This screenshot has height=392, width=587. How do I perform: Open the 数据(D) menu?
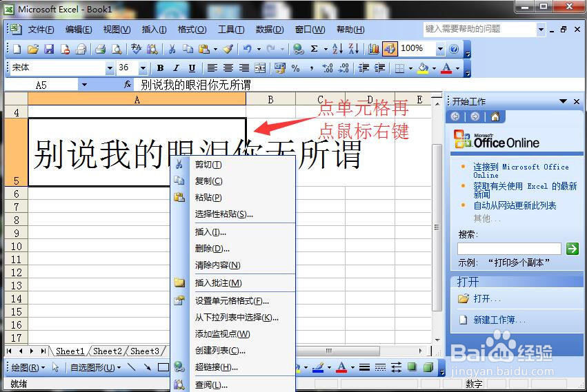coord(270,30)
